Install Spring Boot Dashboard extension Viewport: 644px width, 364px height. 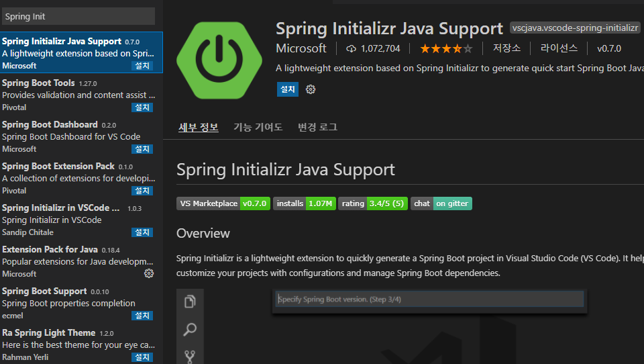pyautogui.click(x=142, y=149)
